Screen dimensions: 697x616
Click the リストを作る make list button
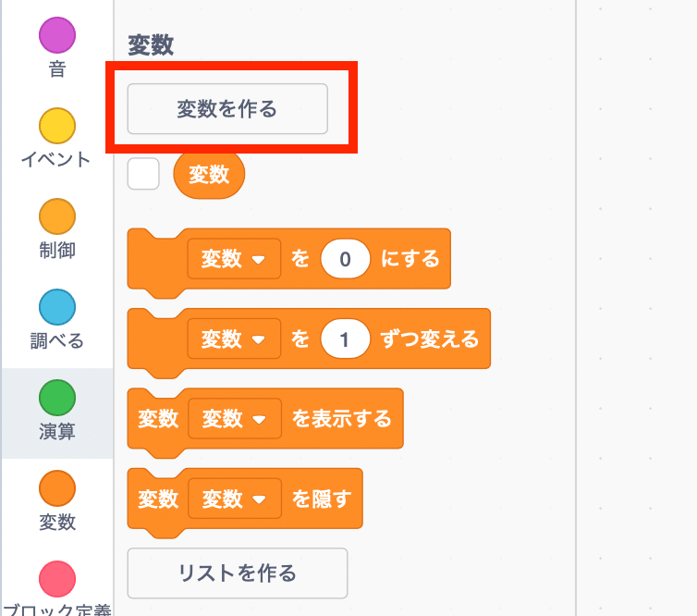[x=238, y=573]
